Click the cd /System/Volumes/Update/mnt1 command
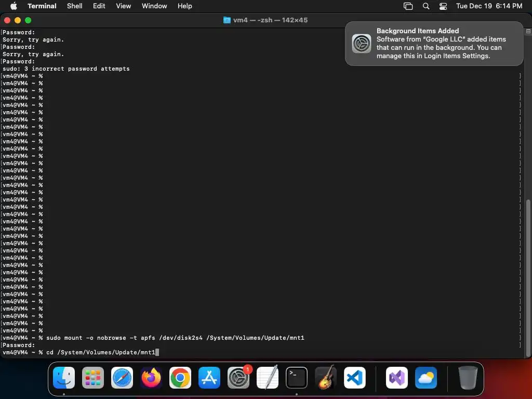532x399 pixels. tap(101, 353)
